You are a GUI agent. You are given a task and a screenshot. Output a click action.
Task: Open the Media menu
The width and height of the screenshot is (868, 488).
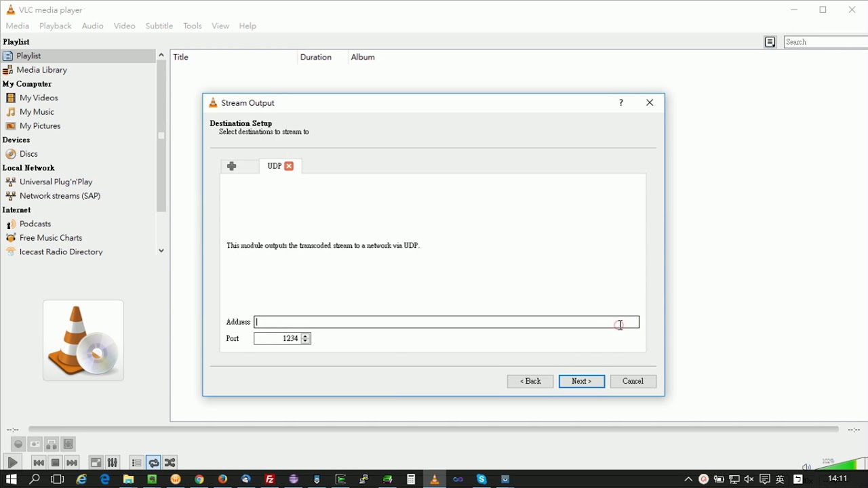18,26
